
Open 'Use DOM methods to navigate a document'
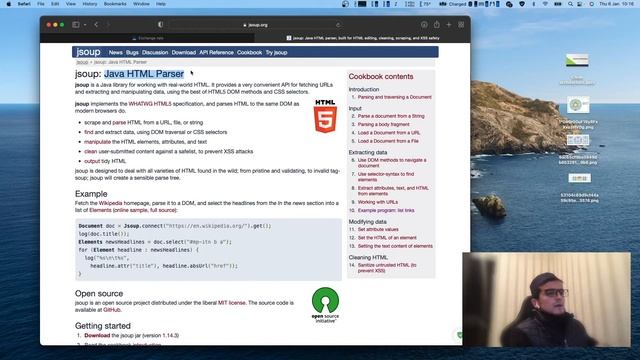[392, 163]
